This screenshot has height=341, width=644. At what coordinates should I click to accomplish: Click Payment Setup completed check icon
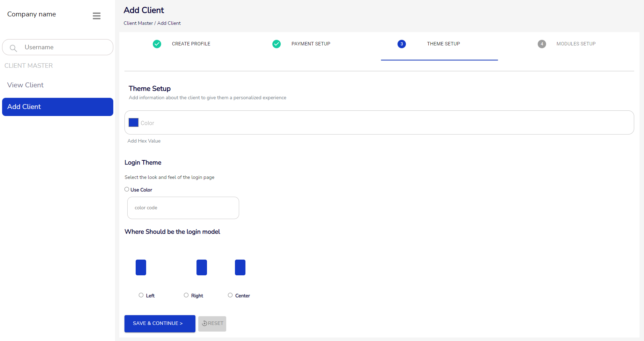pos(277,44)
